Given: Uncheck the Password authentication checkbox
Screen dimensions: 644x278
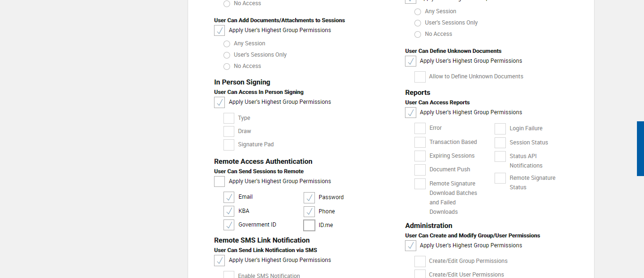Looking at the screenshot, I should tap(309, 197).
